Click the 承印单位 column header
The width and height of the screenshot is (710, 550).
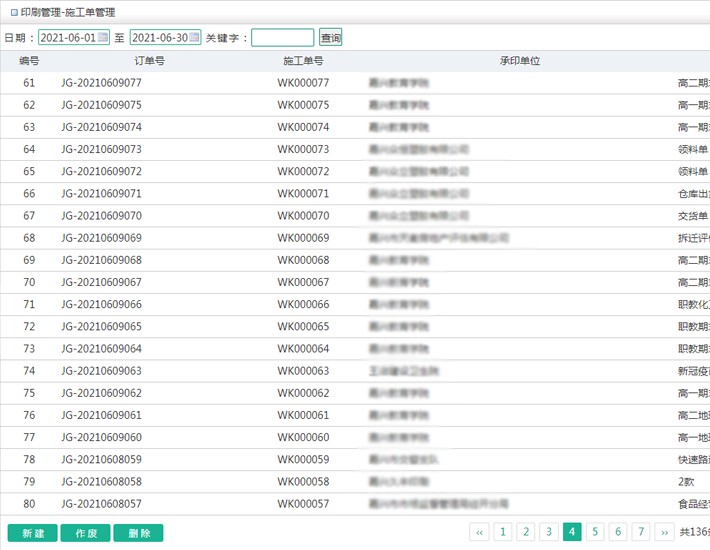[x=519, y=61]
